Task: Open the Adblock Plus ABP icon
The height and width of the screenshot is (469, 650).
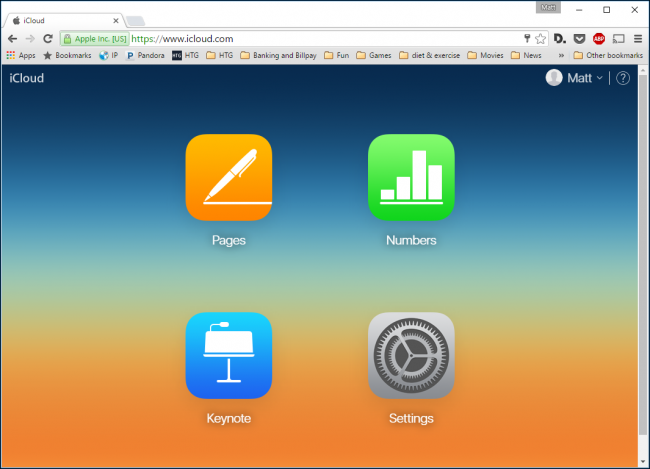Action: point(599,39)
